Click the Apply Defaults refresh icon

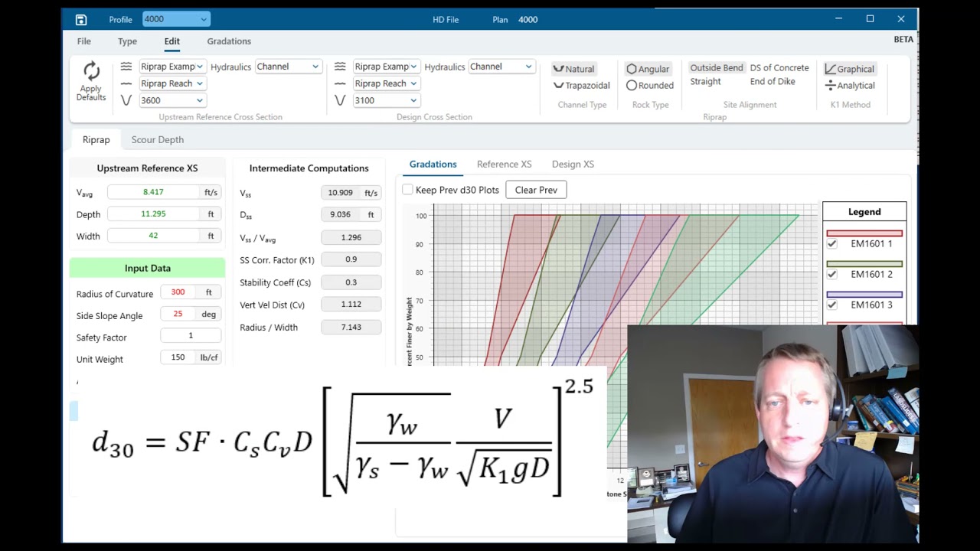pos(91,71)
